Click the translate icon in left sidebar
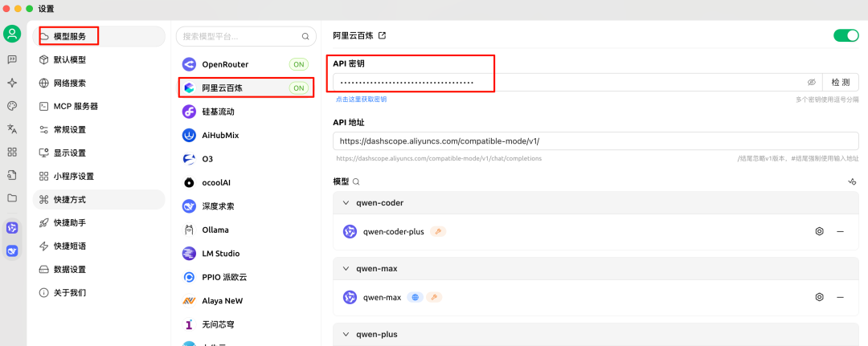This screenshot has width=868, height=346. [12, 128]
